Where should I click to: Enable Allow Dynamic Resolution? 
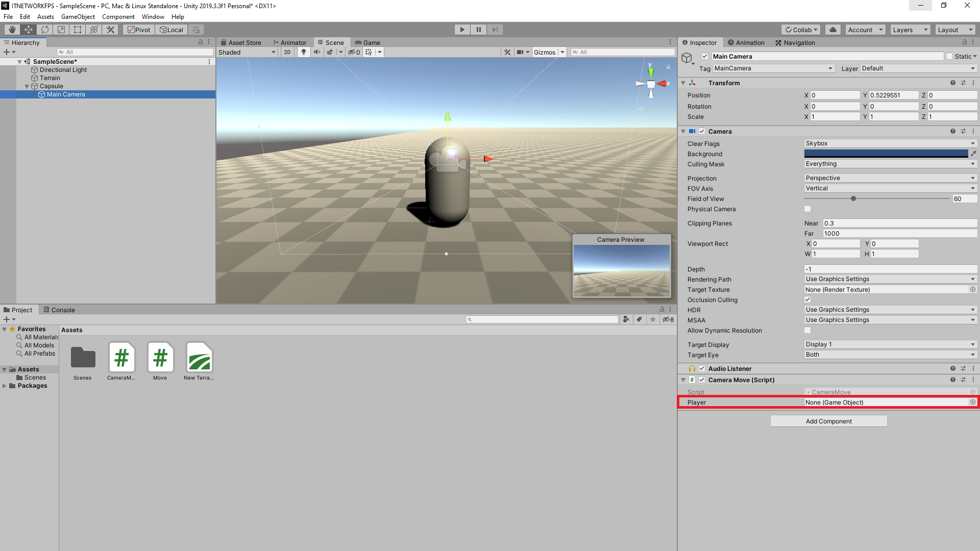tap(807, 330)
